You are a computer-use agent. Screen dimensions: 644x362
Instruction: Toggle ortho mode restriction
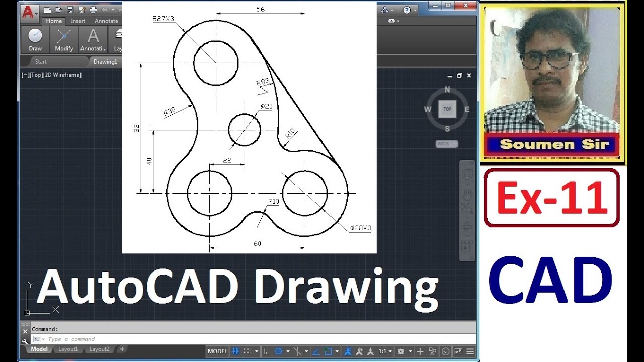[x=267, y=351]
